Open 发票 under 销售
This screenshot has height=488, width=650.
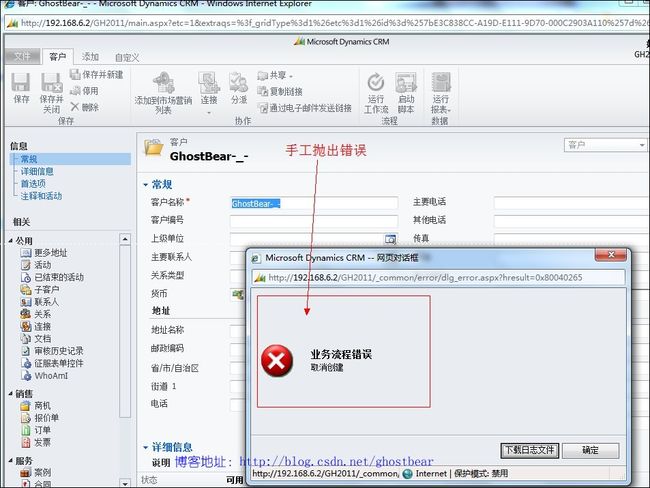pyautogui.click(x=36, y=442)
